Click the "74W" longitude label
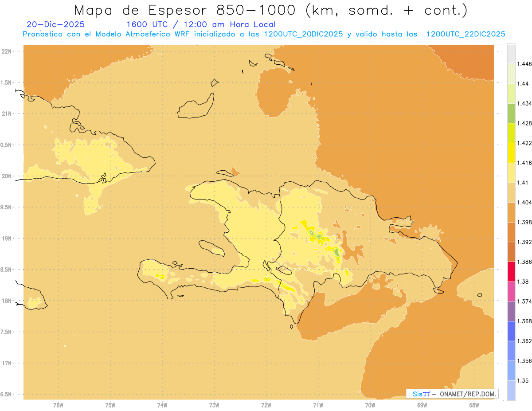Screen dimensions: 532x411 [x=162, y=405]
